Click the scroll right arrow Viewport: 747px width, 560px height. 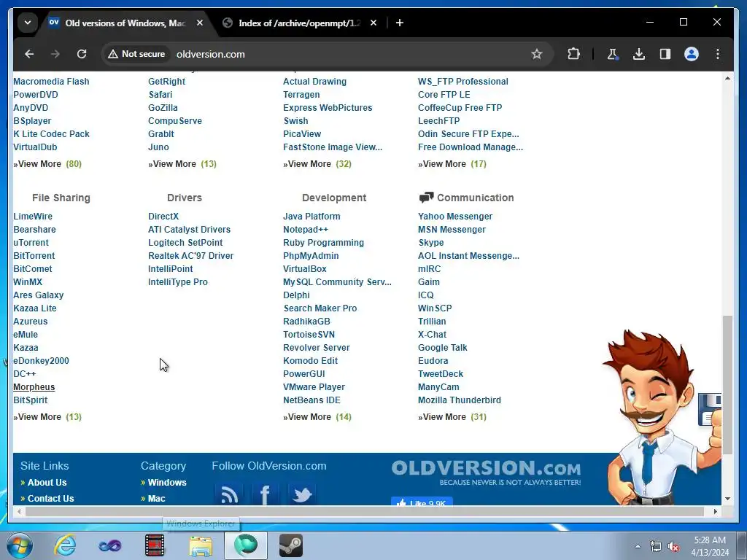pos(716,511)
